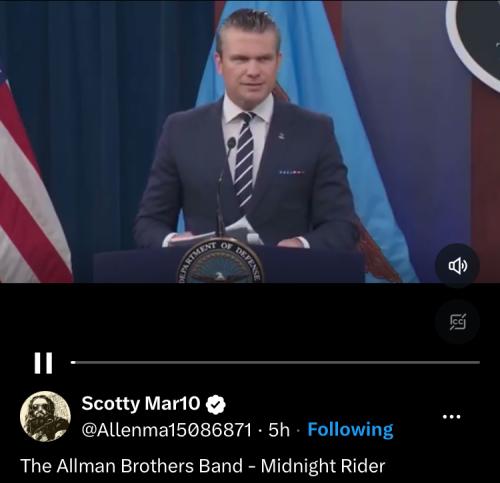The height and width of the screenshot is (483, 500).
Task: Click the playhead at the progress bar start
Action: point(73,362)
